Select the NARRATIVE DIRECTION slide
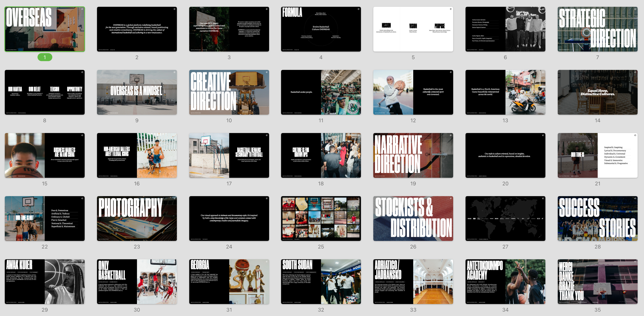Image resolution: width=644 pixels, height=316 pixels. 413,155
